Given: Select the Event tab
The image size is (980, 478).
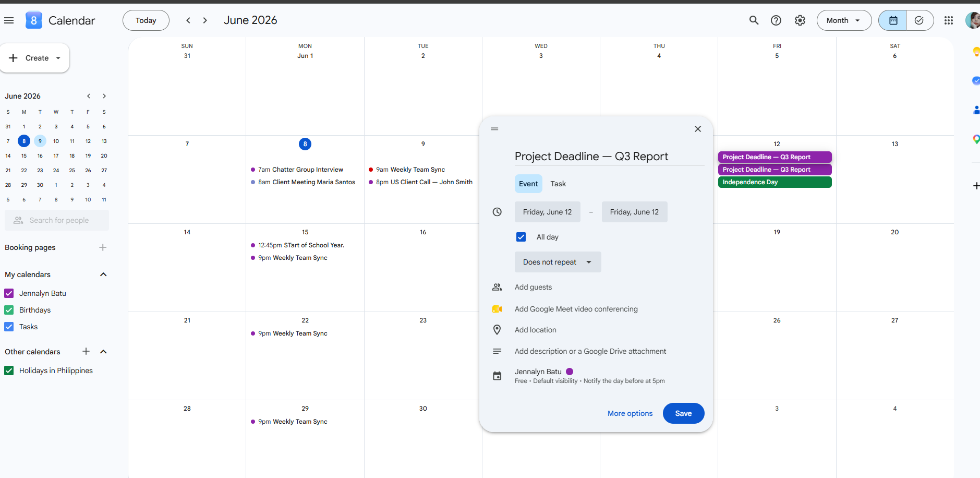Looking at the screenshot, I should tap(528, 184).
